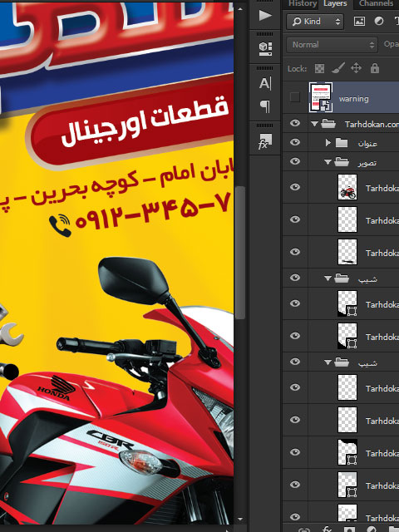
Task: Filter layers by adjustment layers icon
Action: [379, 22]
